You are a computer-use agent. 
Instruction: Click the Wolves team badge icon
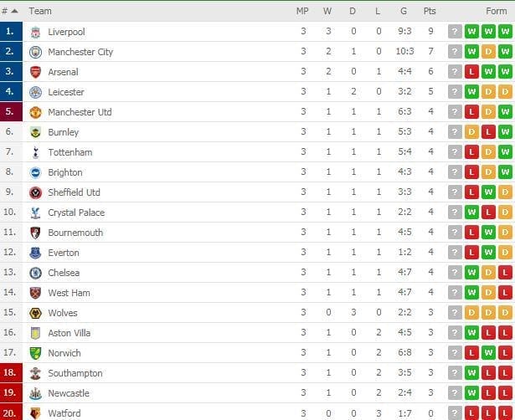coord(35,313)
